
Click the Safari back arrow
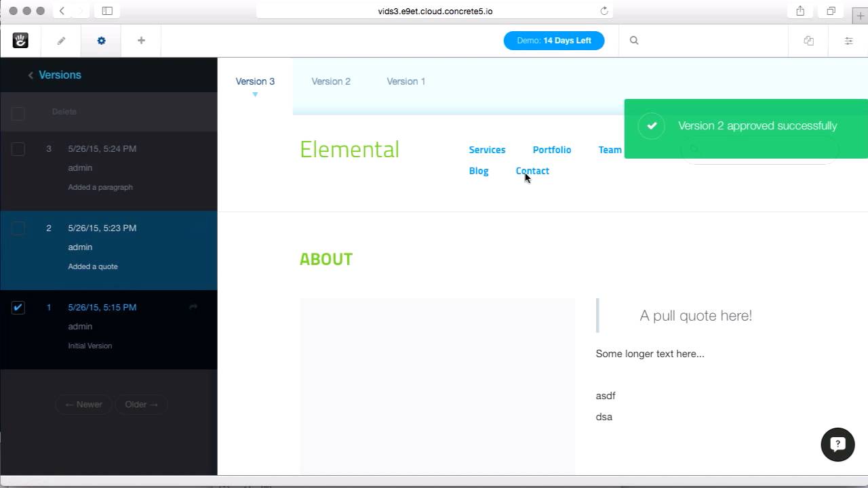point(62,11)
